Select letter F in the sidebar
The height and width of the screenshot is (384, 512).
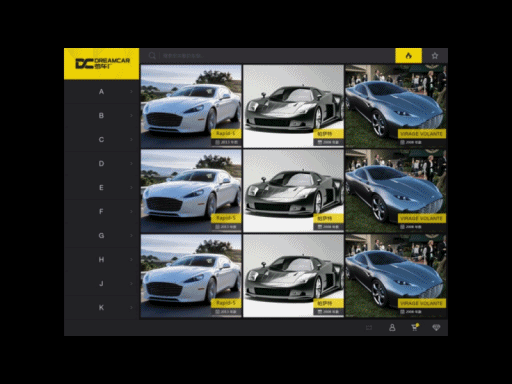coord(101,212)
